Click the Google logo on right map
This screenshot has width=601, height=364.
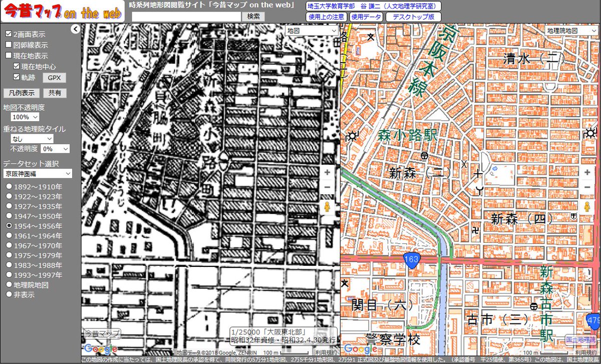click(x=360, y=349)
